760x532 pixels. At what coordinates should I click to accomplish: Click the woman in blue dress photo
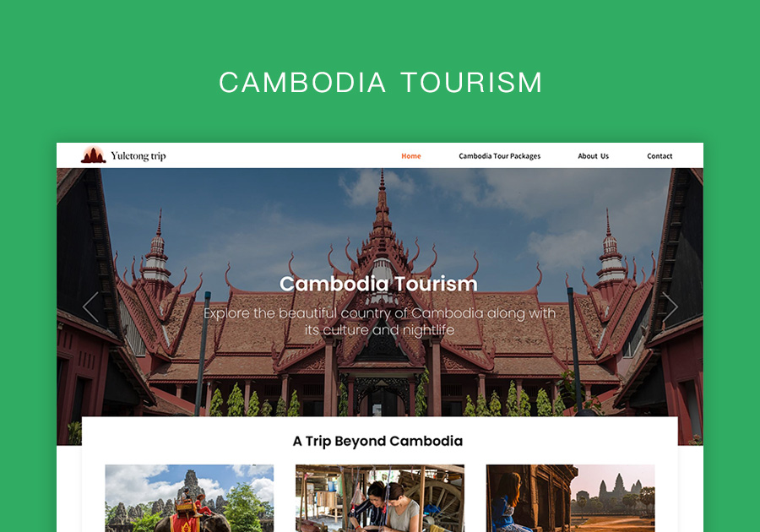click(x=508, y=503)
